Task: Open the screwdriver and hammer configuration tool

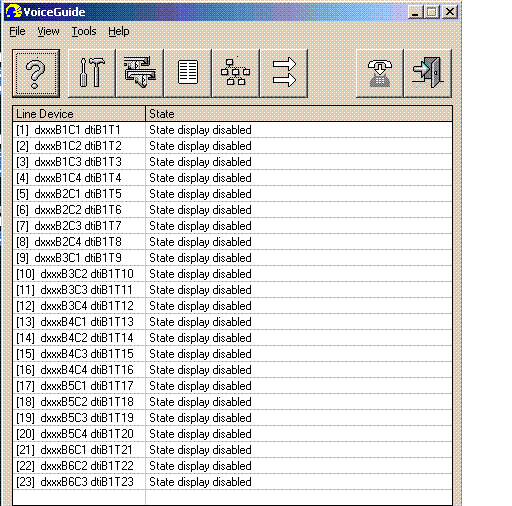Action: point(92,73)
